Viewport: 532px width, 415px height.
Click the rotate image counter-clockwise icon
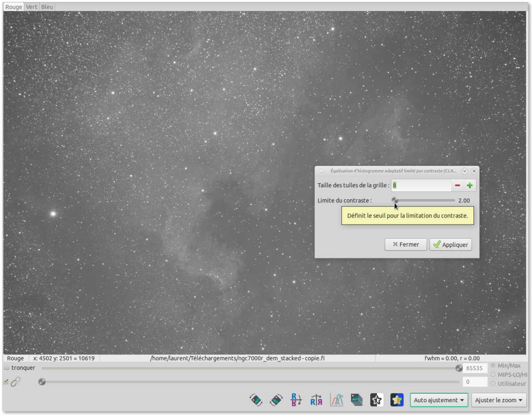(x=256, y=400)
